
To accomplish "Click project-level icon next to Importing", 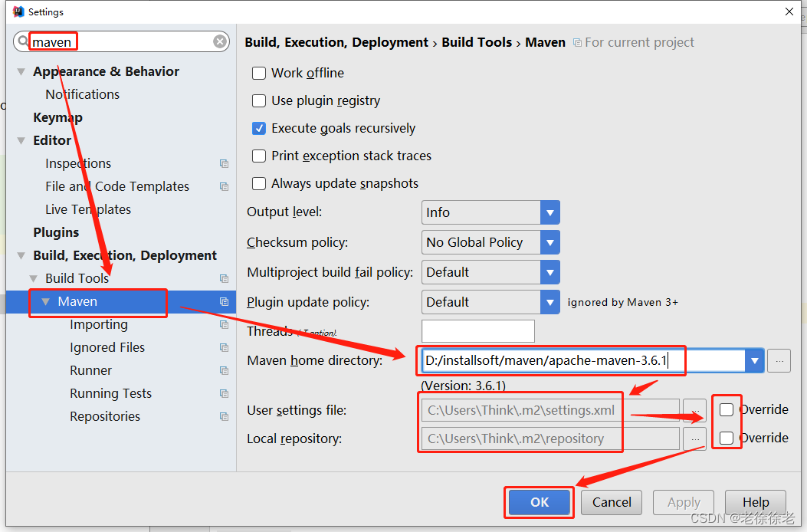I will pyautogui.click(x=224, y=324).
